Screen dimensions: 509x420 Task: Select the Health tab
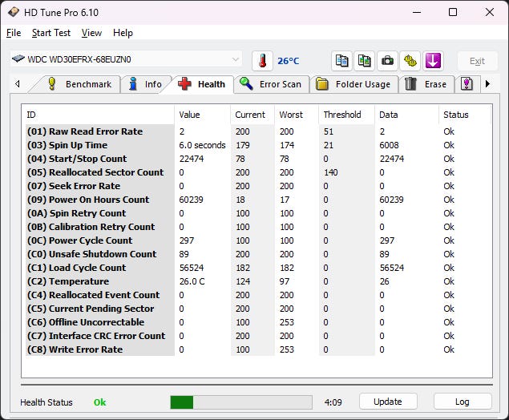tap(202, 84)
